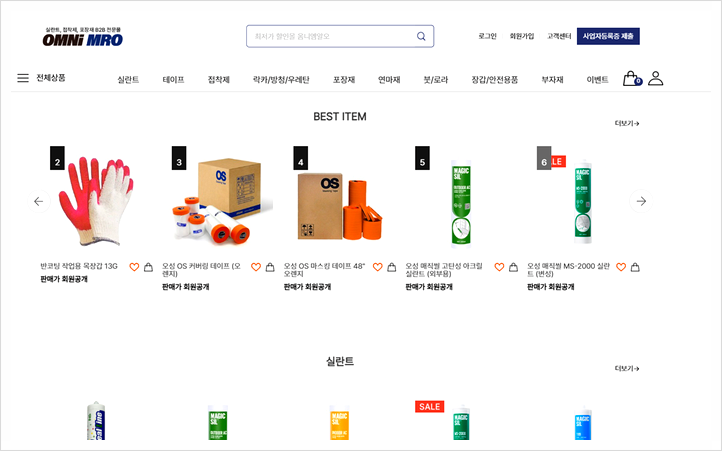Go to homepage via OMNI MRO logo

tap(83, 37)
